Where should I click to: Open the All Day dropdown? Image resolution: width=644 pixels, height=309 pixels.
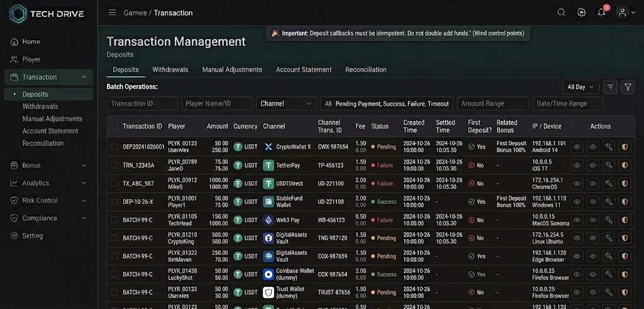[x=580, y=87]
